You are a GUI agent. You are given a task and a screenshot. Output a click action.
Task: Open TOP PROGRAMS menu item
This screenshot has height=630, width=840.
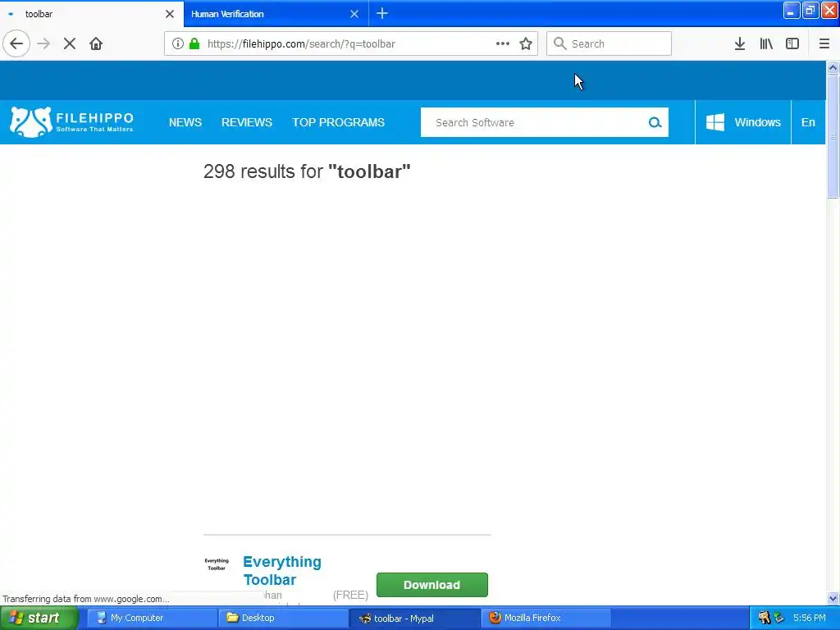(x=338, y=122)
